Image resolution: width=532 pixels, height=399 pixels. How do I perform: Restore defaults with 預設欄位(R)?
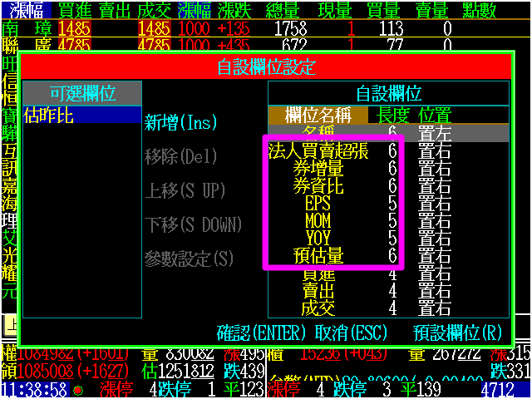pos(458,332)
